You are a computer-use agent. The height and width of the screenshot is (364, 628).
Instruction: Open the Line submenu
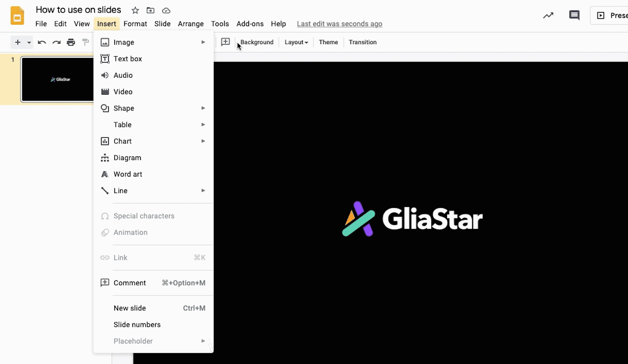154,191
